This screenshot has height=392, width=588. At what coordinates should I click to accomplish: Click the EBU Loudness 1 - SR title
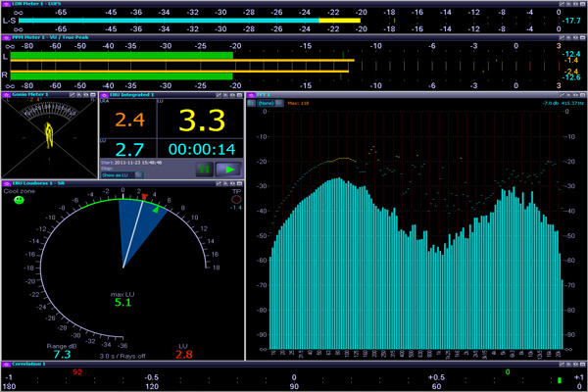pos(38,183)
